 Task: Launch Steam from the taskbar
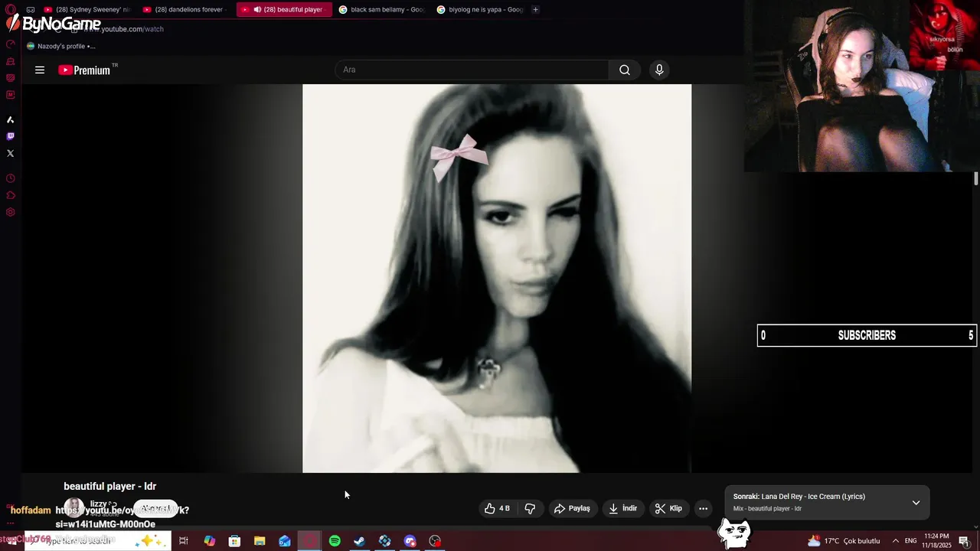[359, 541]
